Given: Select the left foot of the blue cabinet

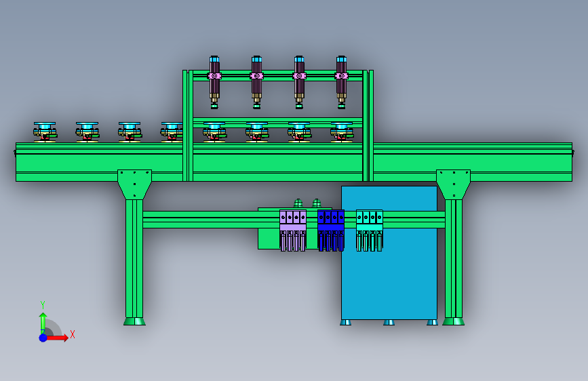Looking at the screenshot, I should pyautogui.click(x=345, y=323).
